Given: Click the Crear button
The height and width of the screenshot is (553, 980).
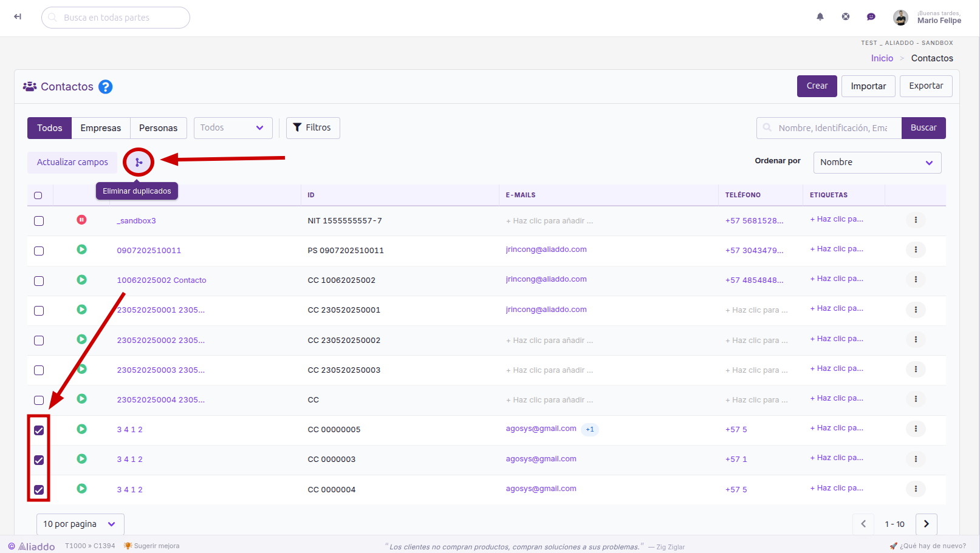Looking at the screenshot, I should (817, 86).
